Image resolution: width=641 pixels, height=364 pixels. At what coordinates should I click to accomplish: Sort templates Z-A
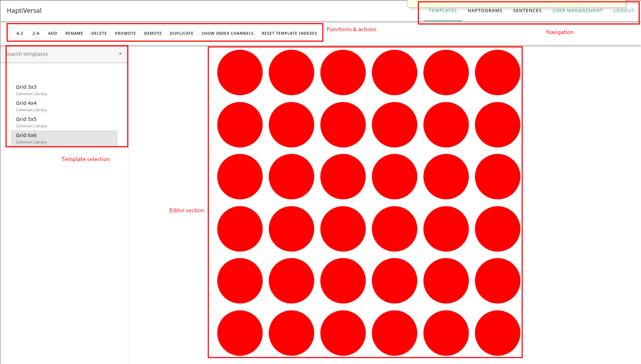(x=36, y=33)
